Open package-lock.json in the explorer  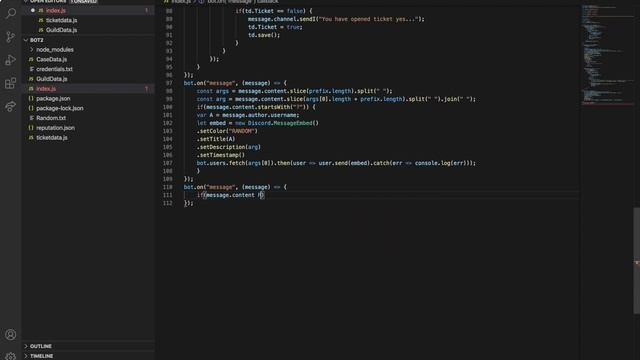point(60,108)
